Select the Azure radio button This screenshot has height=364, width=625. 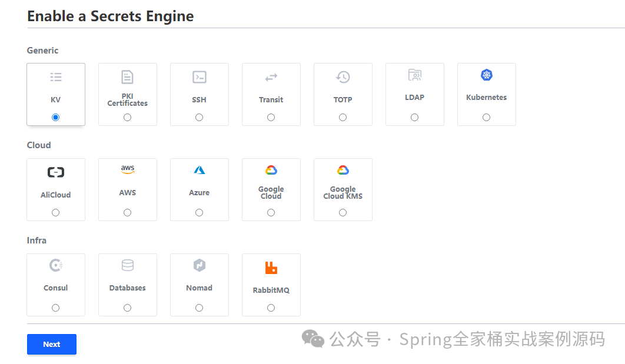coord(200,213)
